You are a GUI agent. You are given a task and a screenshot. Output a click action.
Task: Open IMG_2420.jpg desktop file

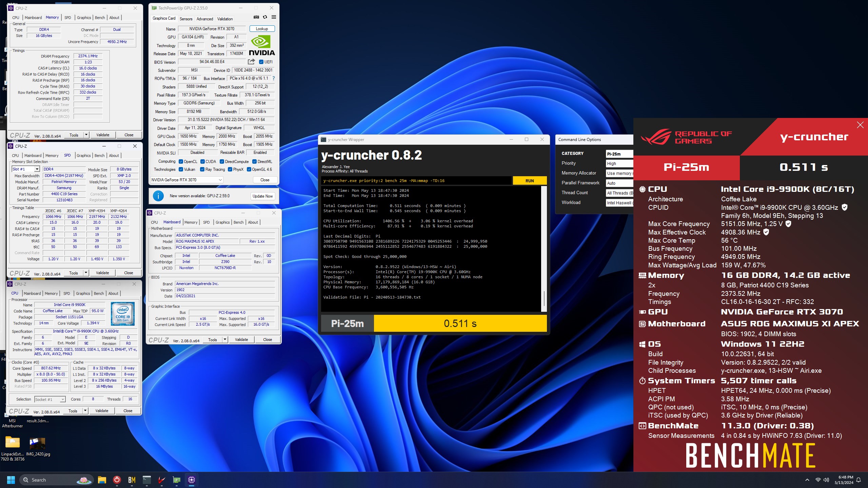point(38,447)
